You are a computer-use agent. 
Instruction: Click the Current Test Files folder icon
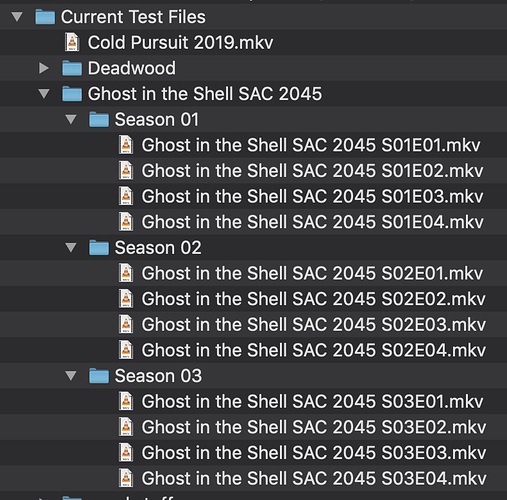click(45, 17)
